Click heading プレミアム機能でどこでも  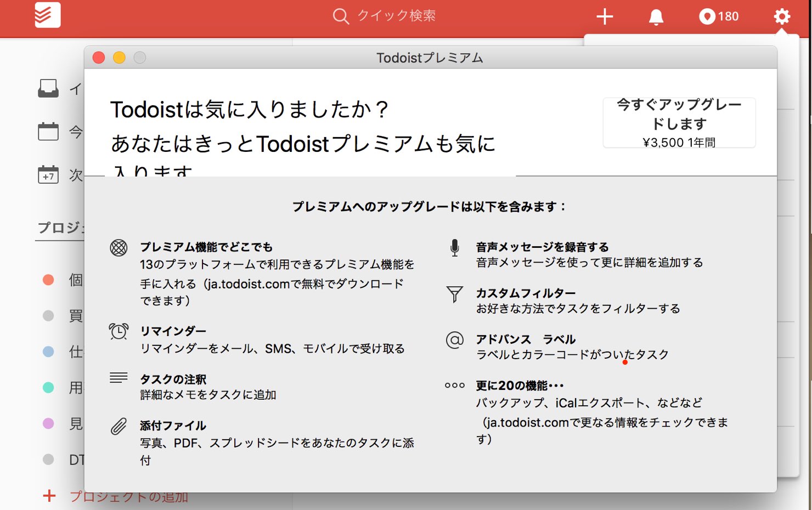click(206, 247)
